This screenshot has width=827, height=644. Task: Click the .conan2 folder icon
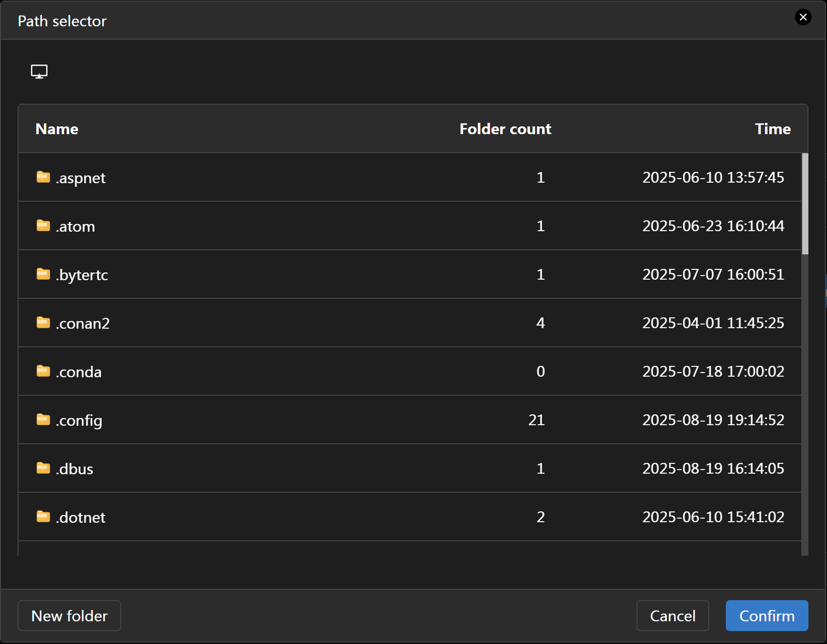(x=43, y=323)
